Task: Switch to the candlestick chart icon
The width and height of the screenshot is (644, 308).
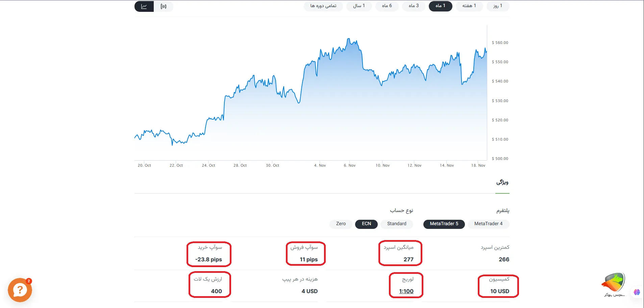Action: pos(164,6)
